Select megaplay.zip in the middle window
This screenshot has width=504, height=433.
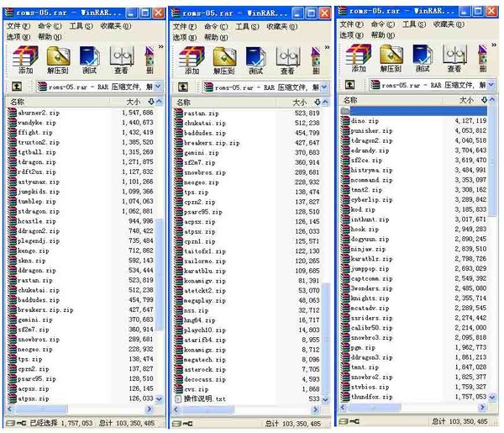[205, 300]
